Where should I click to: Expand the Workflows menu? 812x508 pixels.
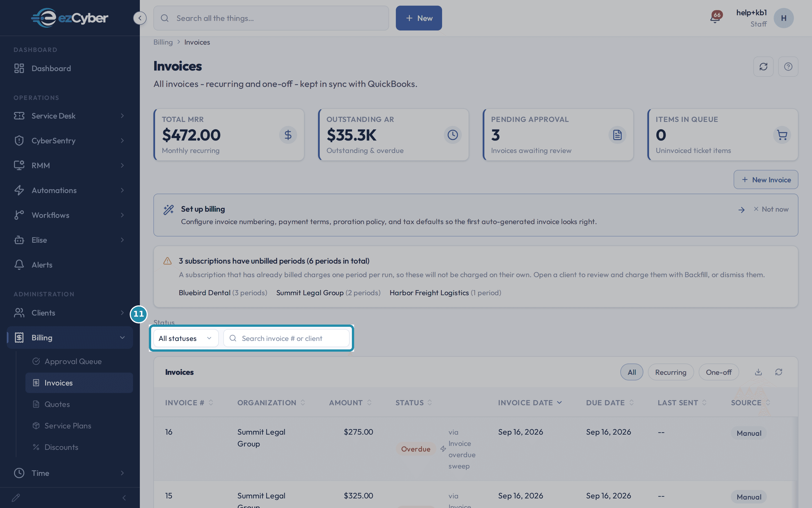[x=70, y=215]
